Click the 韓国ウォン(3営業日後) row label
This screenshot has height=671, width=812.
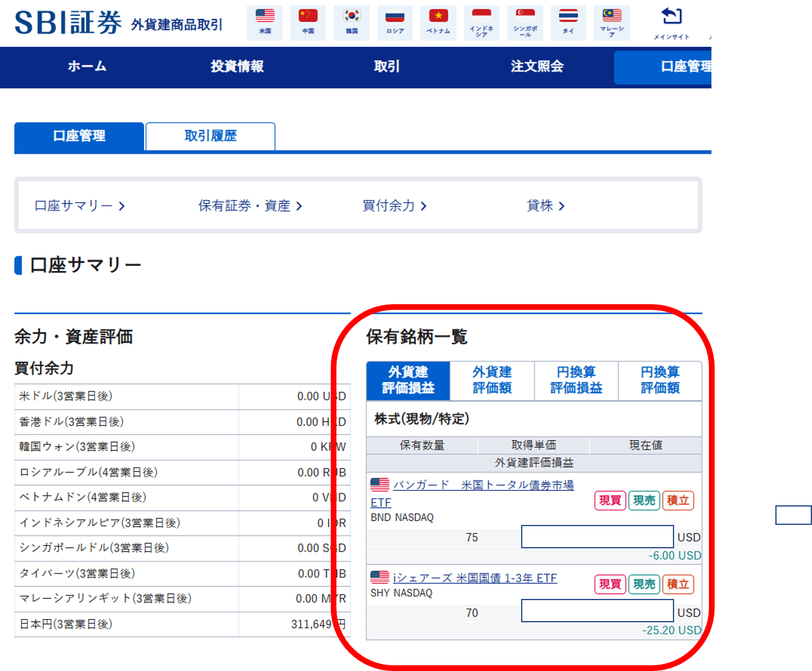[77, 446]
